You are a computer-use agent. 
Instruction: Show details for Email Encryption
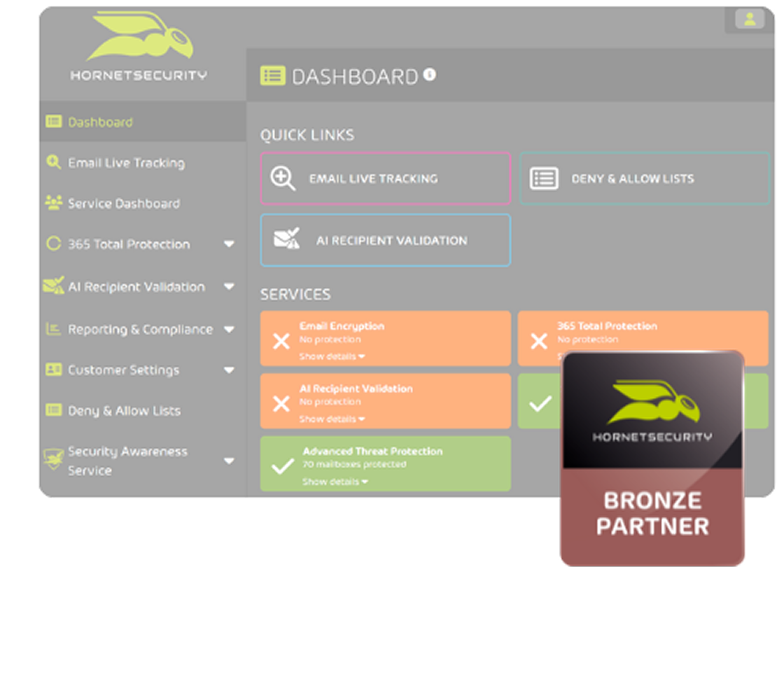[x=332, y=356]
